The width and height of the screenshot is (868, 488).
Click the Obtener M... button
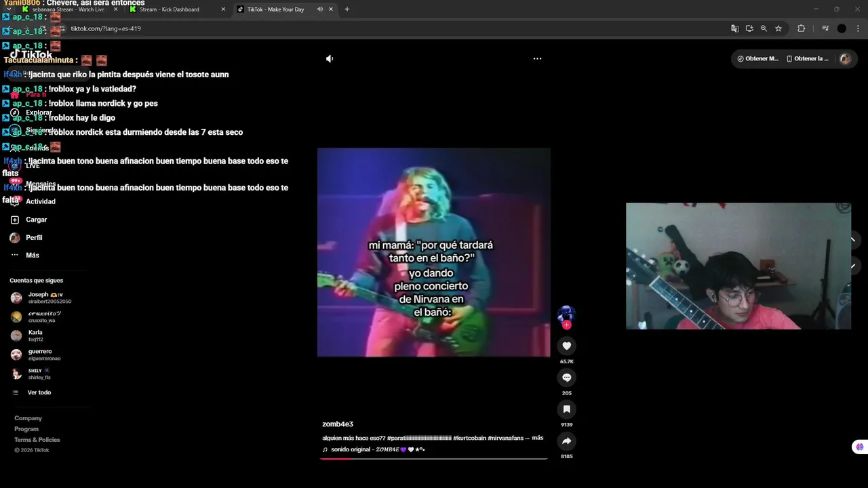tap(757, 59)
